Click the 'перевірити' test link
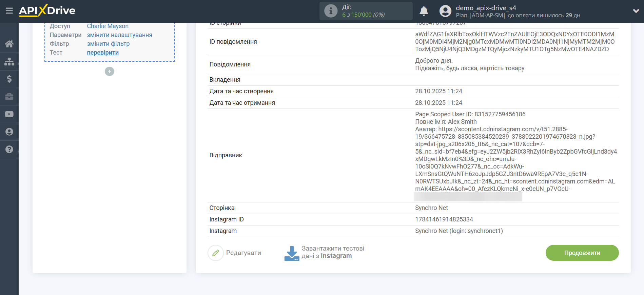The width and height of the screenshot is (644, 295). (x=103, y=53)
